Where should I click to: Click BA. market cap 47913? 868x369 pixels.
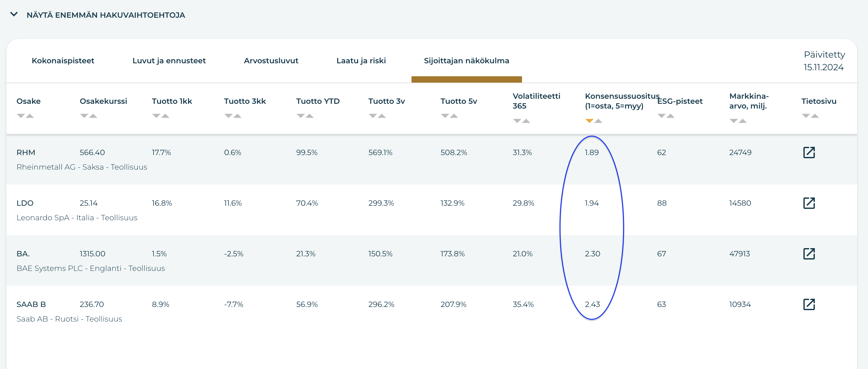[x=739, y=253]
